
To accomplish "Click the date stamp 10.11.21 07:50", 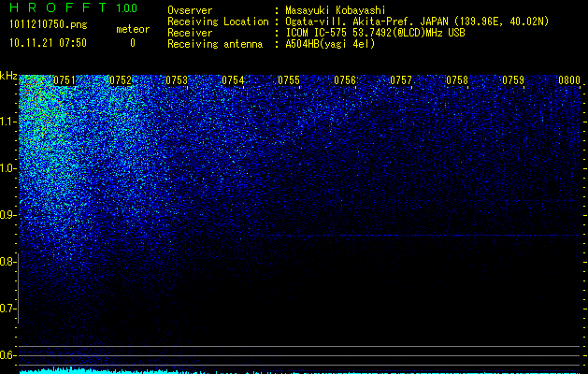I will pyautogui.click(x=48, y=43).
